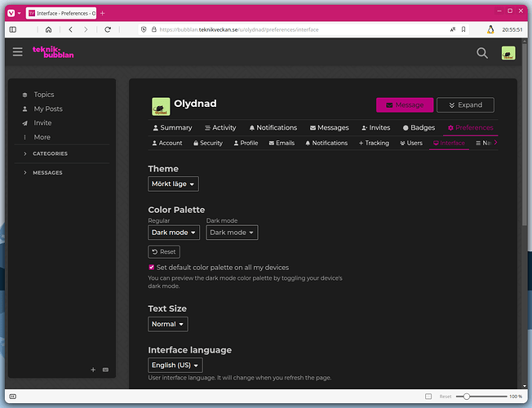This screenshot has height=408, width=532.
Task: Open Profile preferences sub-tab
Action: tap(246, 143)
